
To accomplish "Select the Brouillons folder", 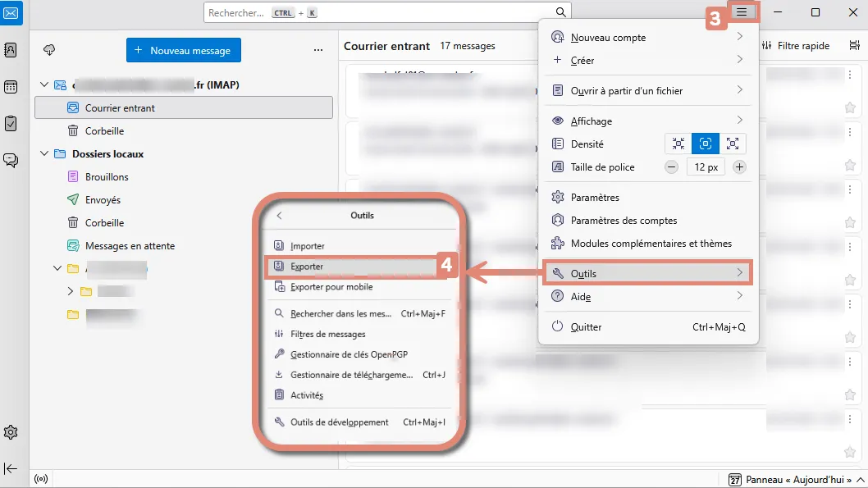I will (183, 177).
